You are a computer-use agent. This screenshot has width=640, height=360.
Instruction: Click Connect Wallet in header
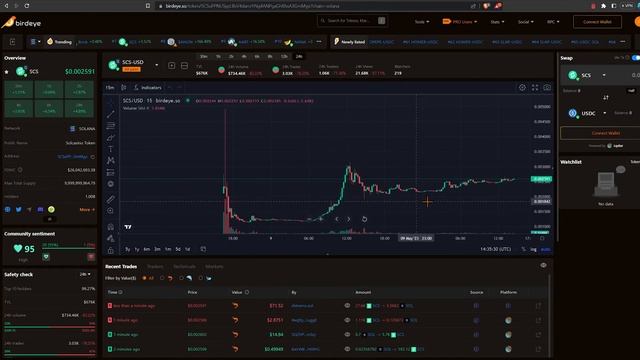tap(597, 22)
